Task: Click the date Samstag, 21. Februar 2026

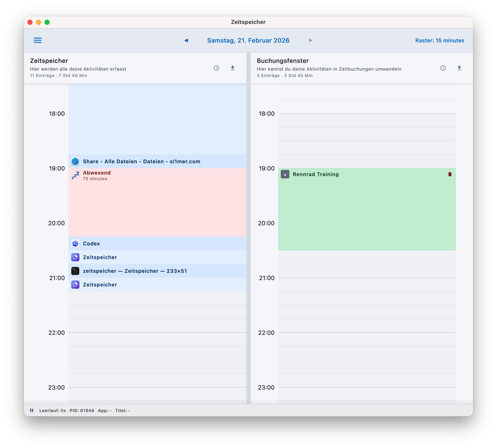Action: tap(248, 40)
